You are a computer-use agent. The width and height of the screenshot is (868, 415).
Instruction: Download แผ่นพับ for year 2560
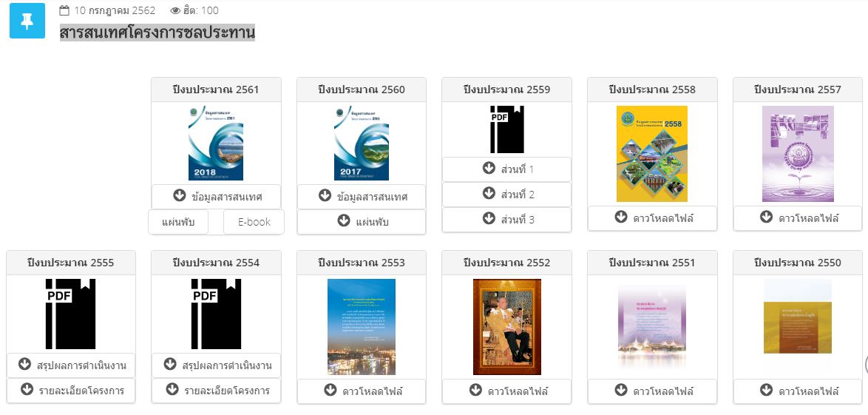click(362, 222)
